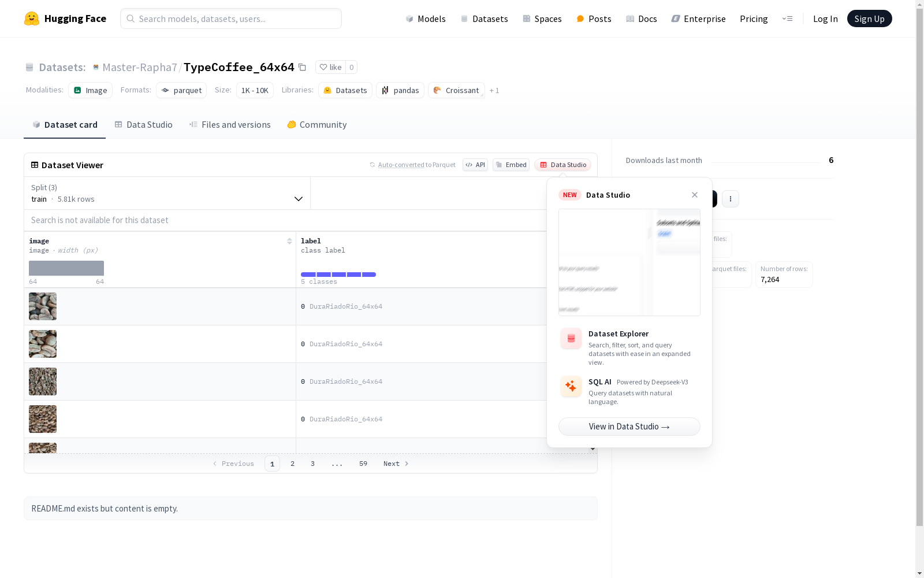Select the 1K - 10K size tag

coord(255,90)
